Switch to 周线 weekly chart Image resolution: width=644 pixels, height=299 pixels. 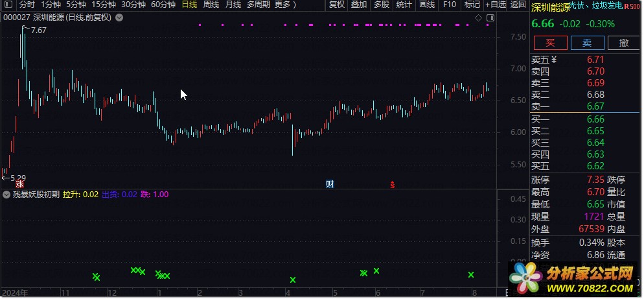coord(211,5)
